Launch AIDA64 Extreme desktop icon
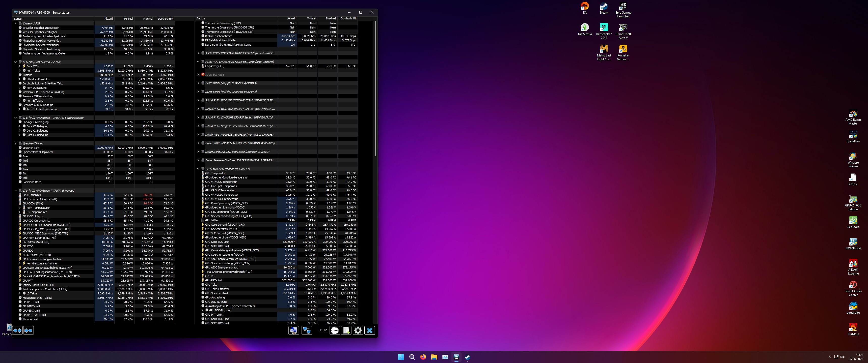The height and width of the screenshot is (363, 868). 853,267
